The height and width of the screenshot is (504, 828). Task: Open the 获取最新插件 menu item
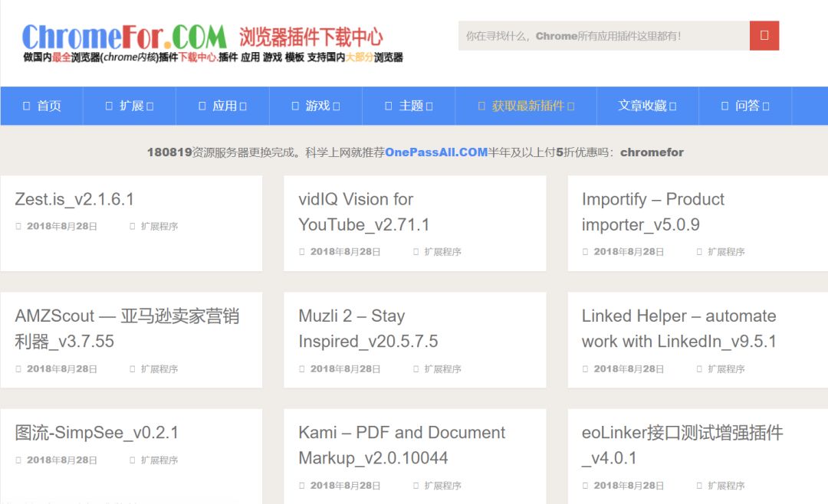point(526,106)
